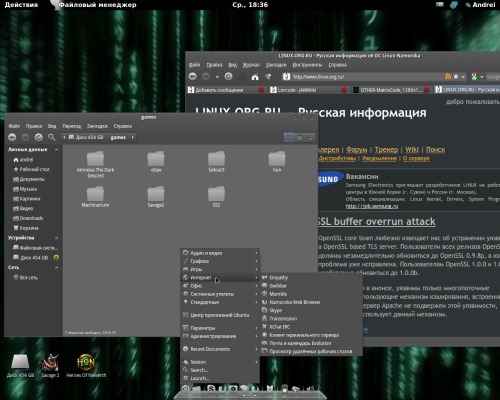
Task: Open browser Журнал menu
Action: coord(251,65)
